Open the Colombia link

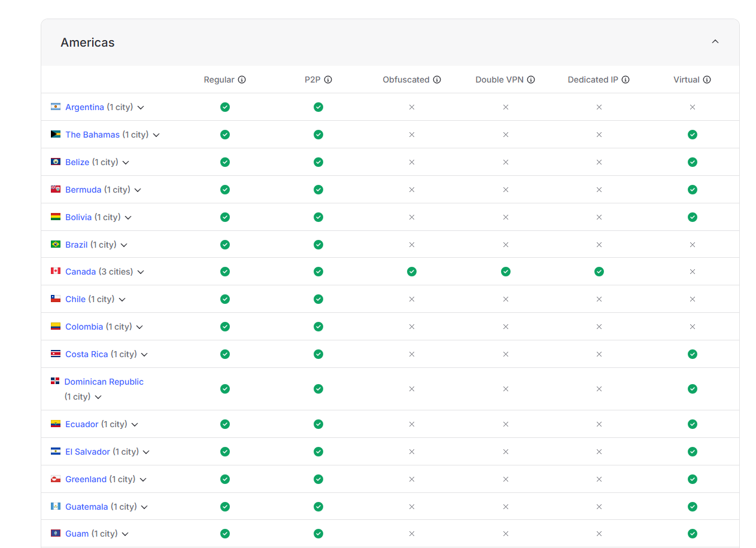(x=84, y=327)
